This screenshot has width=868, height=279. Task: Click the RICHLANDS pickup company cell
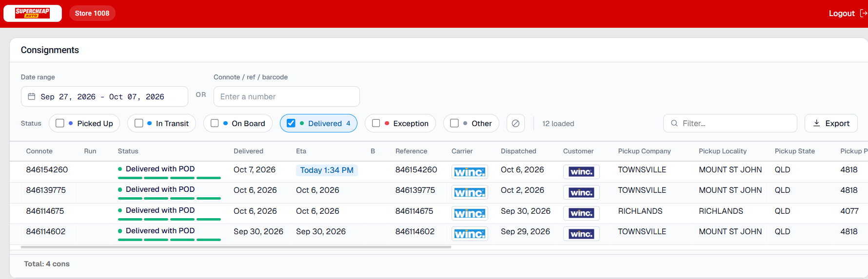tap(640, 211)
